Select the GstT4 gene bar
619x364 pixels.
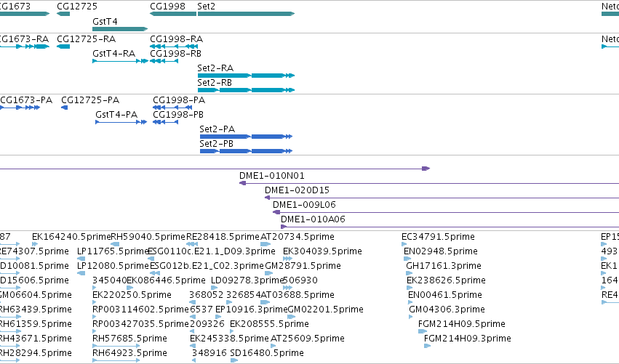[120, 29]
